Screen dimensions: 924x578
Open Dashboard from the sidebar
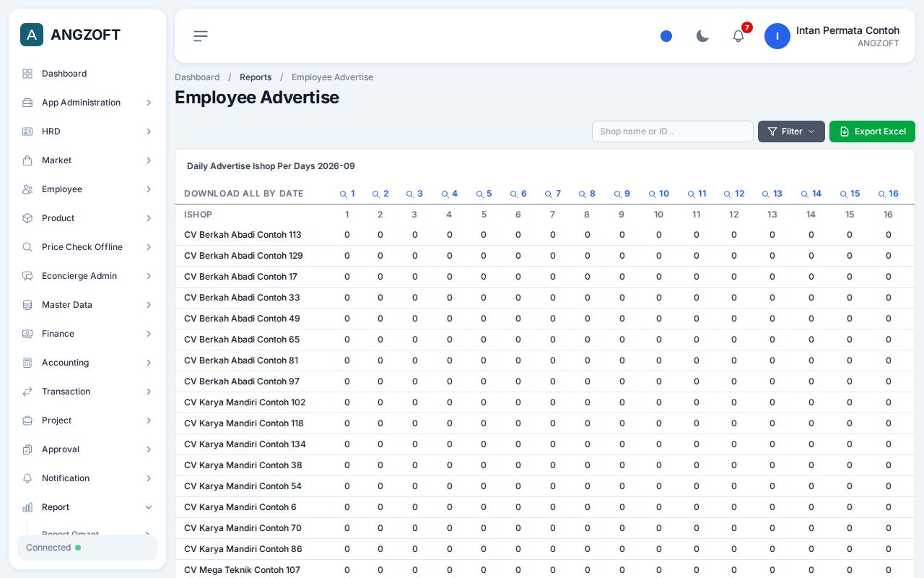click(87, 74)
